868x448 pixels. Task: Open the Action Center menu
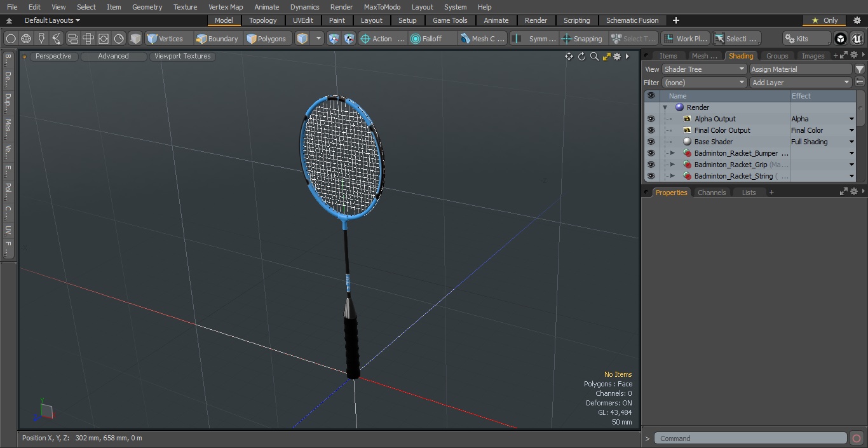click(383, 39)
